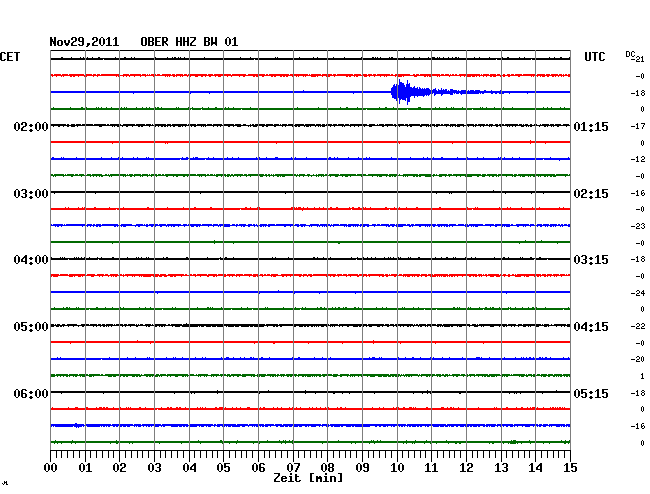Image resolution: width=650 pixels, height=494 pixels.
Task: Select the 04:00 CET time label
Action: point(31,260)
